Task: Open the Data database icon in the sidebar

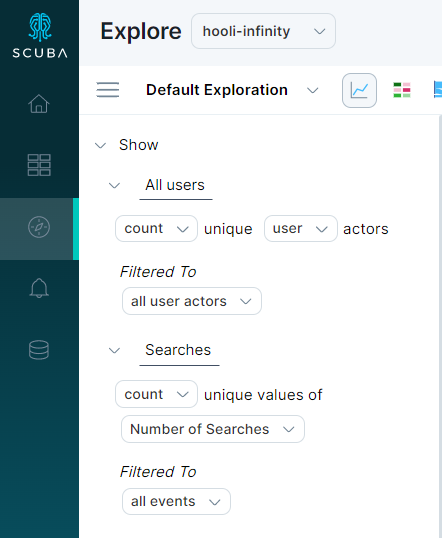Action: click(39, 350)
